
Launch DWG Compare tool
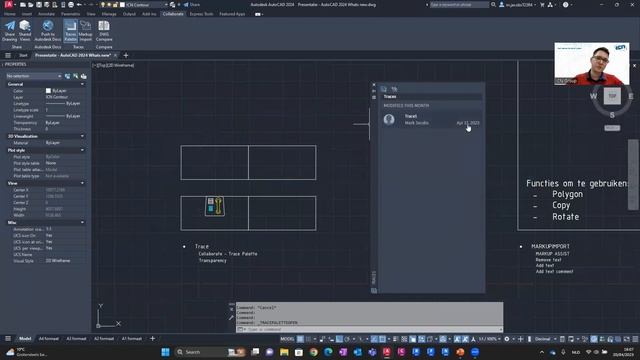(x=104, y=31)
